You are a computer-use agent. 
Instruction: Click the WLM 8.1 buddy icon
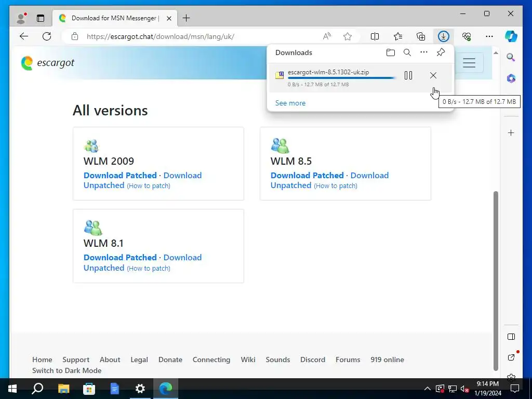(93, 228)
